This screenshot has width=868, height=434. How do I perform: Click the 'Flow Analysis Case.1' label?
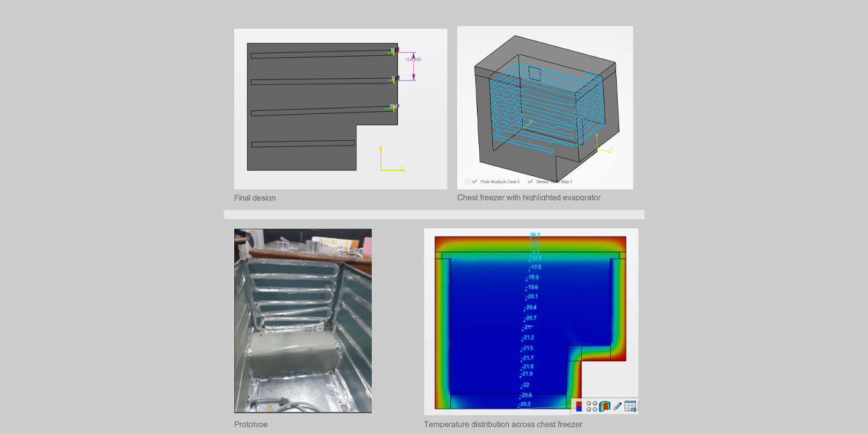[500, 181]
